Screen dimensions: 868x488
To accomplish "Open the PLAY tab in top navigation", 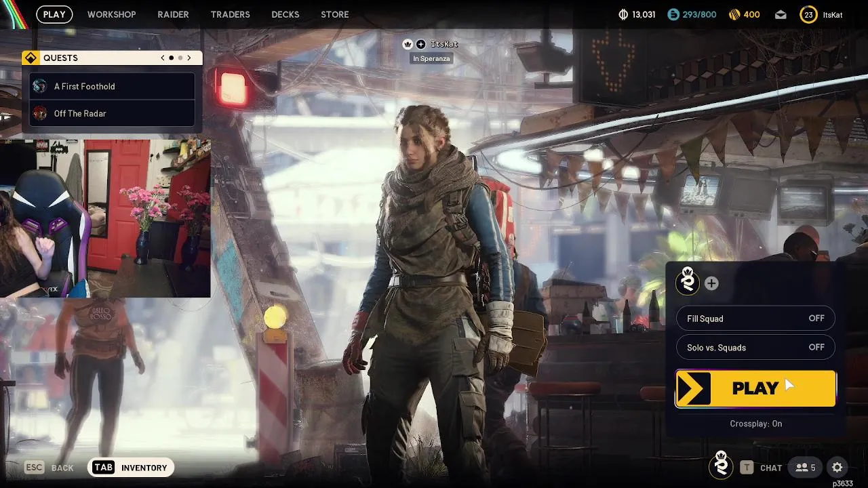I will [54, 14].
